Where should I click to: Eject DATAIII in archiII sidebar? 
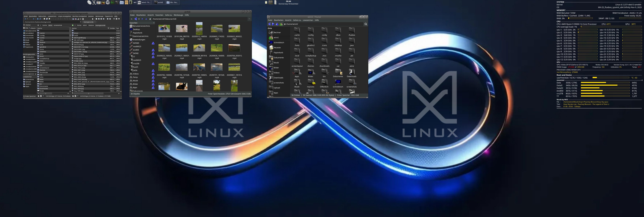[153, 43]
